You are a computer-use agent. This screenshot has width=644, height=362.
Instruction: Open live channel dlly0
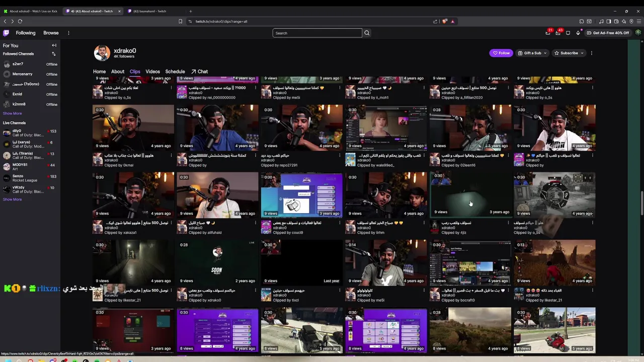tap(30, 133)
